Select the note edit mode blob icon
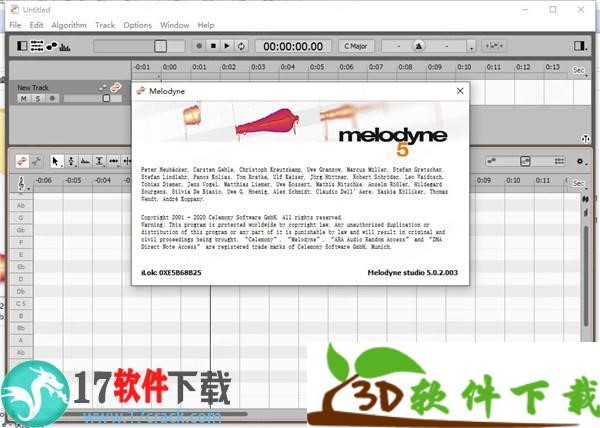Image resolution: width=600 pixels, height=428 pixels. click(x=22, y=161)
